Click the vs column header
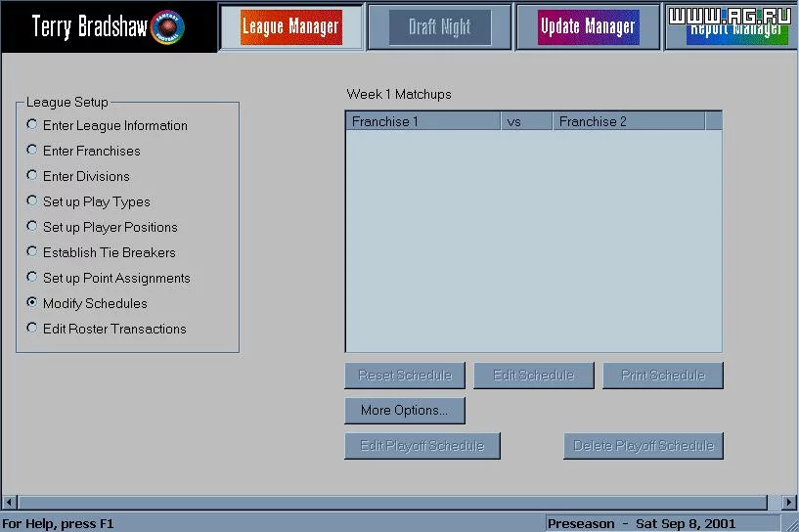 [x=527, y=121]
